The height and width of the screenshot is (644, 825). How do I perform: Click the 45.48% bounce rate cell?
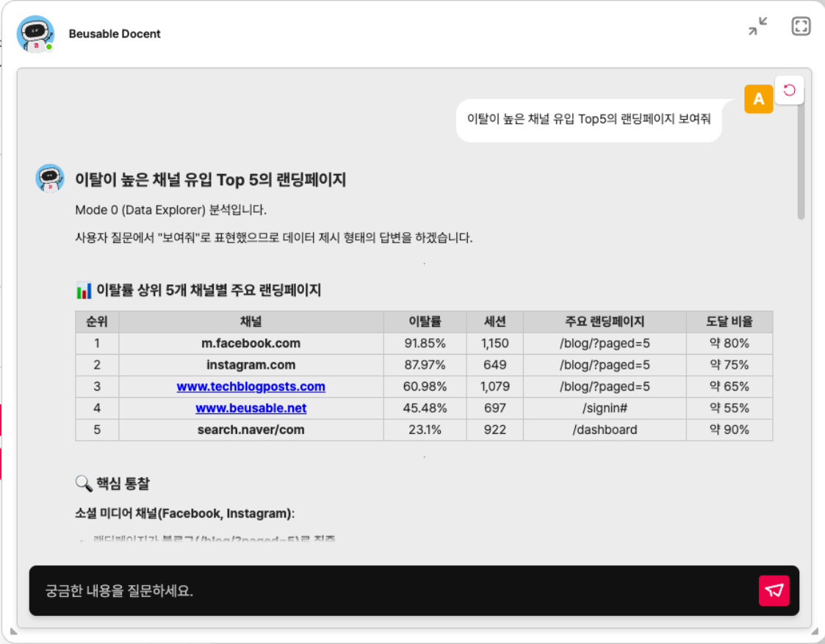[x=425, y=408]
